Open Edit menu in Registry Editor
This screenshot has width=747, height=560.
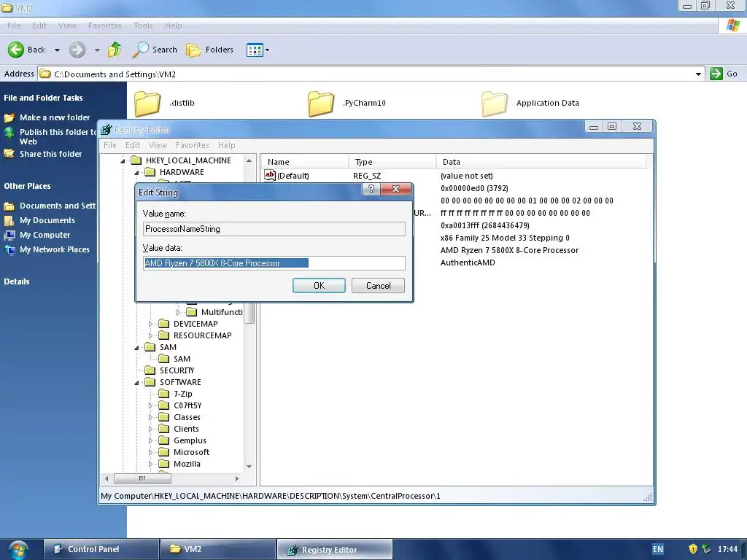click(133, 145)
